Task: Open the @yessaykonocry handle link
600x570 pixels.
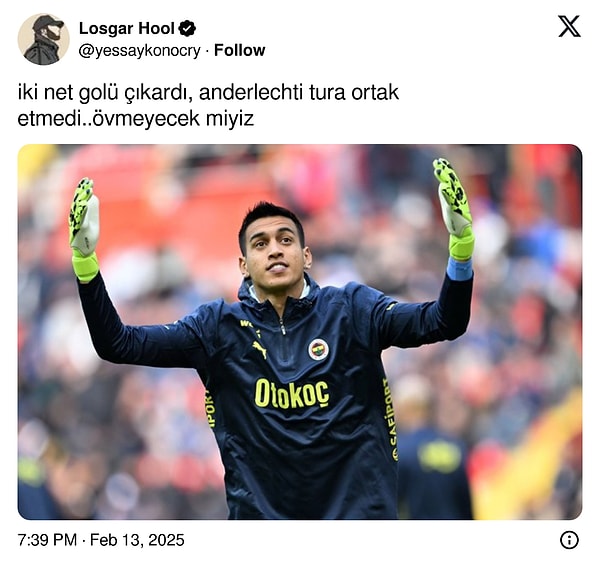Action: tap(139, 50)
